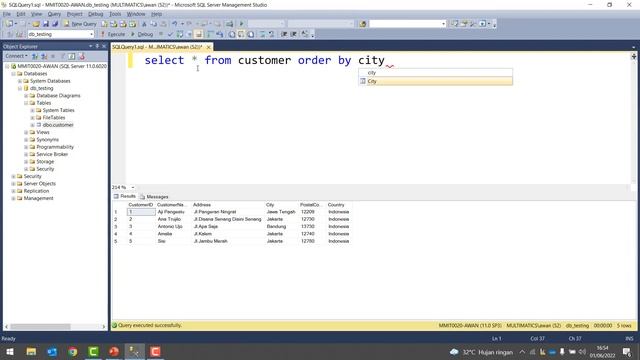Choose highlighted City in IntelliSense list

pyautogui.click(x=436, y=81)
